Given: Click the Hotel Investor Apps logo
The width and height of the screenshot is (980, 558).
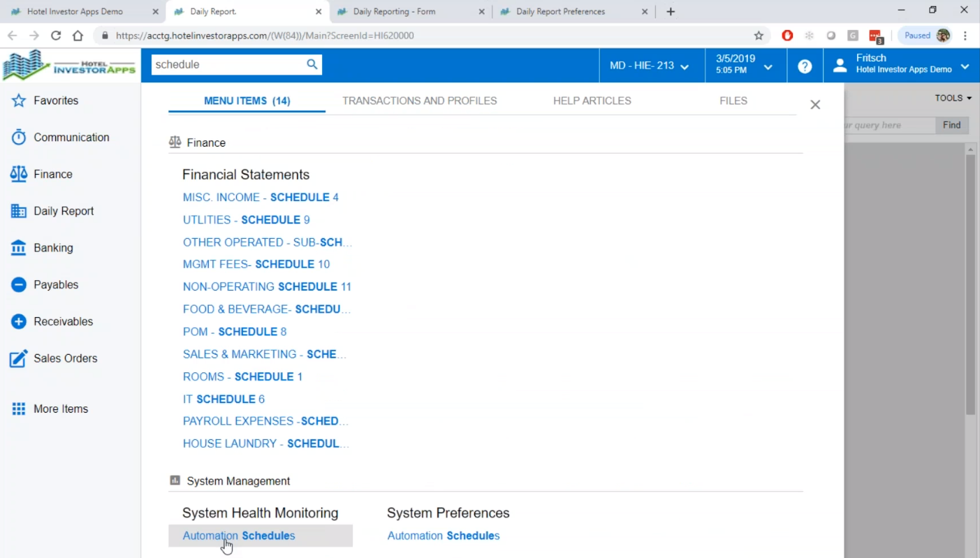Looking at the screenshot, I should [x=70, y=66].
